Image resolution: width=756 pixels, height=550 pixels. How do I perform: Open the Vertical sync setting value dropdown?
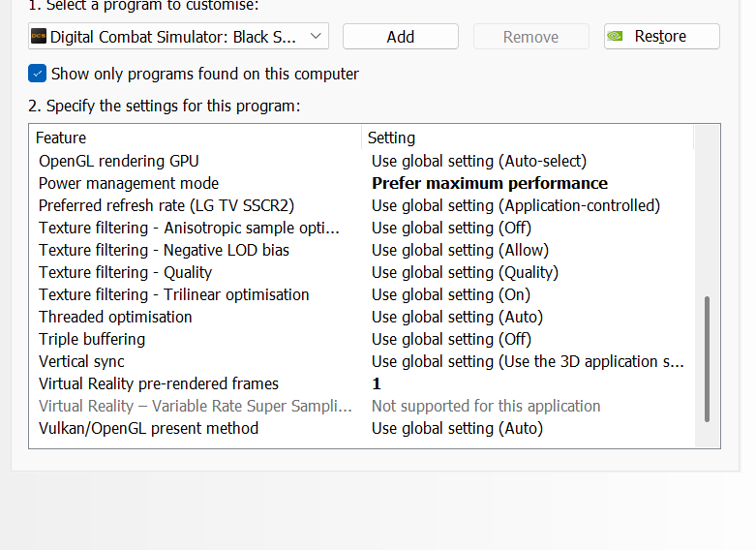pos(528,361)
